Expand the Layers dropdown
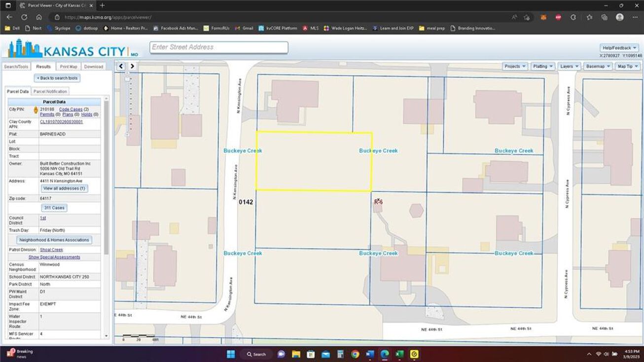 pyautogui.click(x=569, y=66)
